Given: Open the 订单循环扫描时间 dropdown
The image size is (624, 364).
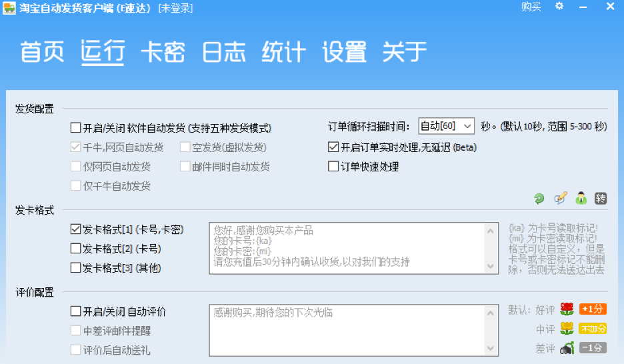Looking at the screenshot, I should (446, 126).
